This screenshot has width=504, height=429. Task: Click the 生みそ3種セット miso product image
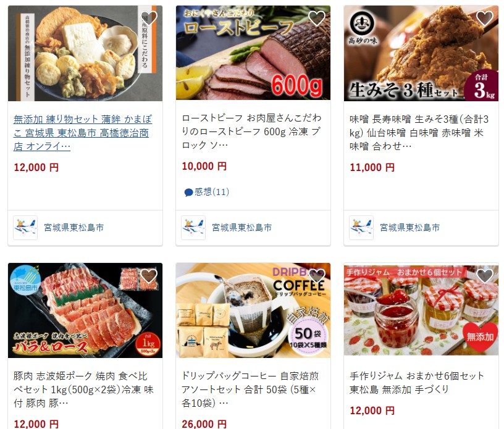[x=421, y=53]
